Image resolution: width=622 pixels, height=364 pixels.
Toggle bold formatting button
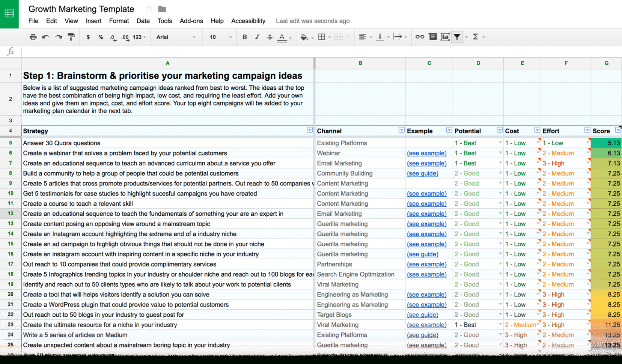(244, 37)
